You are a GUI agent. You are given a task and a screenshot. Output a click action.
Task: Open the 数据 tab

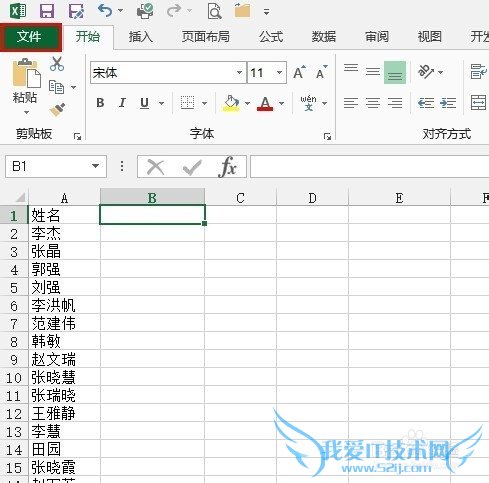click(324, 37)
